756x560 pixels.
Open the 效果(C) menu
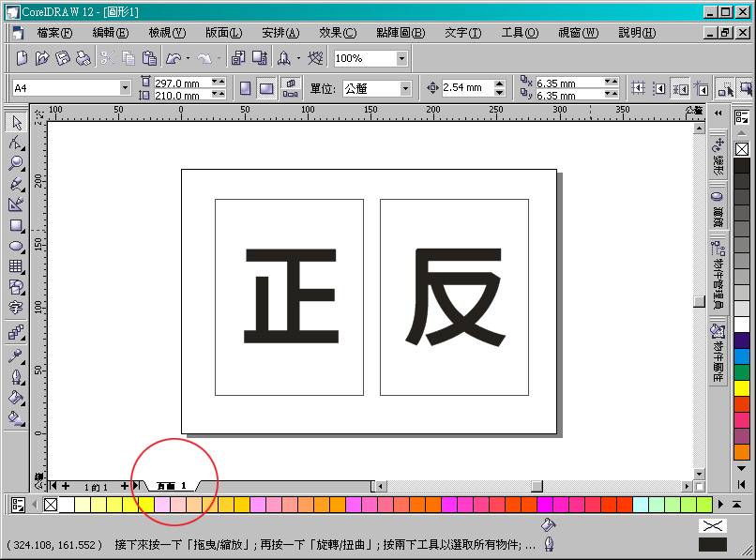tap(337, 33)
